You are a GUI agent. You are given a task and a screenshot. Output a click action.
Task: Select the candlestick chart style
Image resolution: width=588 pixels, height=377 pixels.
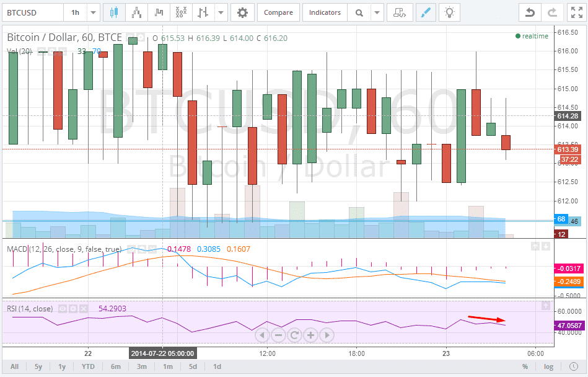pyautogui.click(x=113, y=12)
